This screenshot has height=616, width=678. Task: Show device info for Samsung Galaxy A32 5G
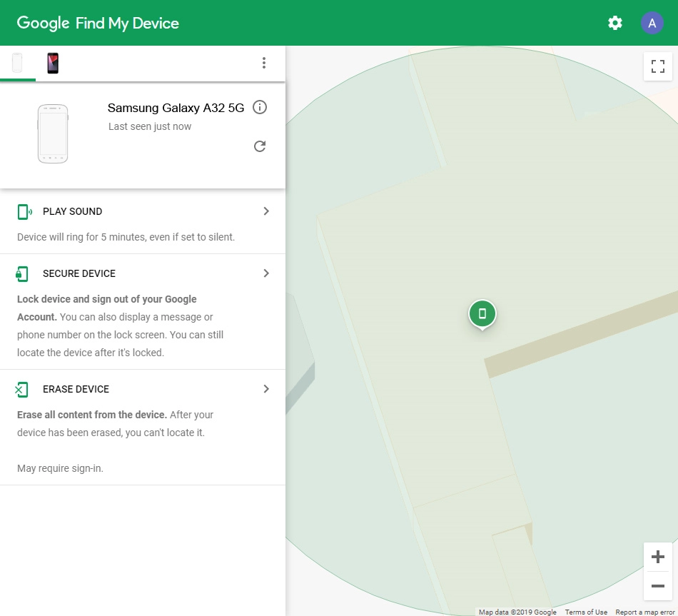coord(260,108)
